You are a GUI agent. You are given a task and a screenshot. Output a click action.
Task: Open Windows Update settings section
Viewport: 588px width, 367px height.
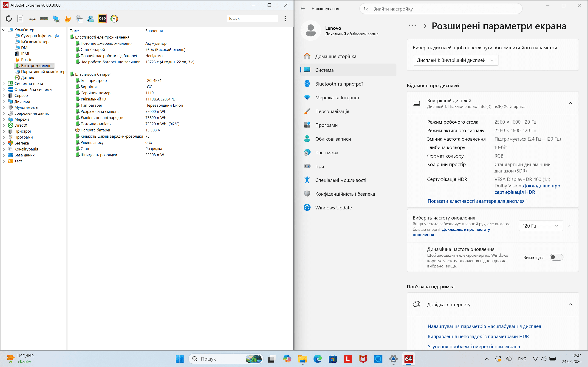[333, 208]
